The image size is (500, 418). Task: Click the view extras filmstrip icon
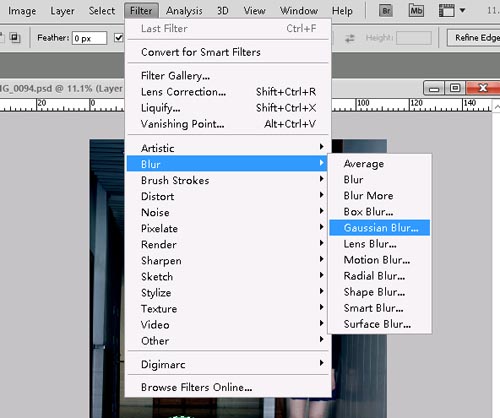[447, 11]
